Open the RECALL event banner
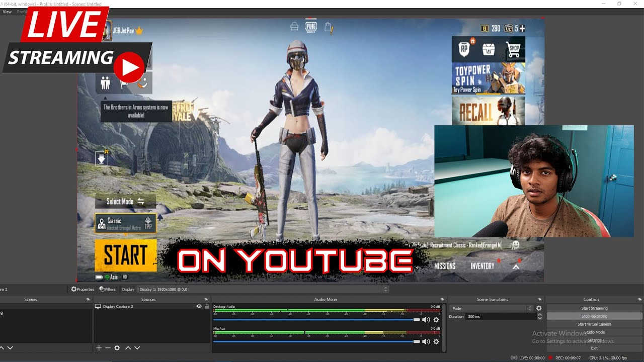The width and height of the screenshot is (644, 362). click(489, 111)
